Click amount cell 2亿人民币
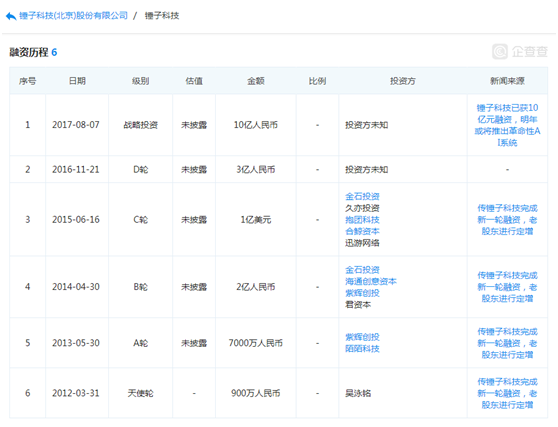Image resolution: width=558 pixels, height=427 pixels. 256,287
